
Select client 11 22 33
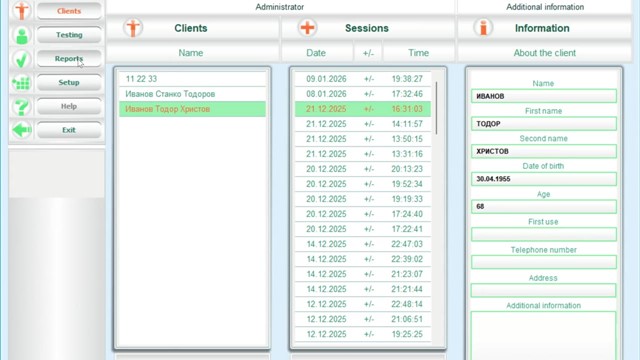[192, 79]
